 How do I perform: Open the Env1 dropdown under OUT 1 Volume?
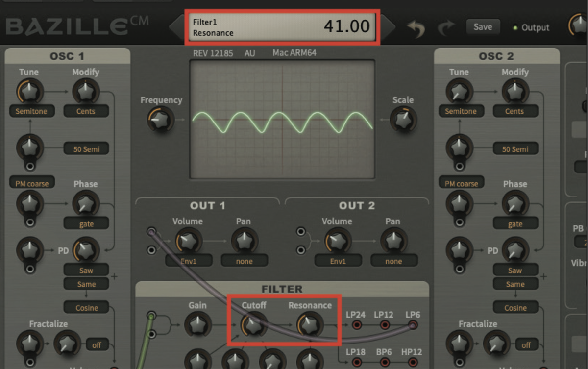pyautogui.click(x=189, y=261)
